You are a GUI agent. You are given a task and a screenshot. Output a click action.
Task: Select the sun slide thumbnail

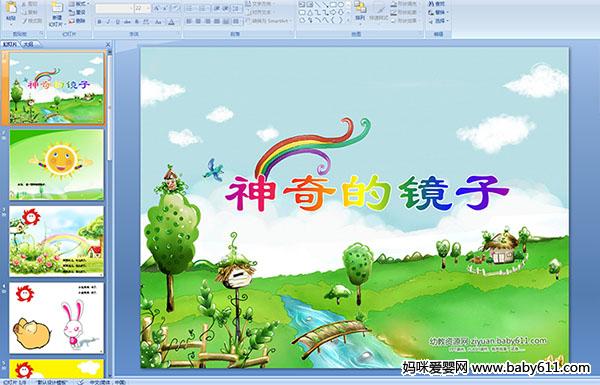click(x=57, y=165)
